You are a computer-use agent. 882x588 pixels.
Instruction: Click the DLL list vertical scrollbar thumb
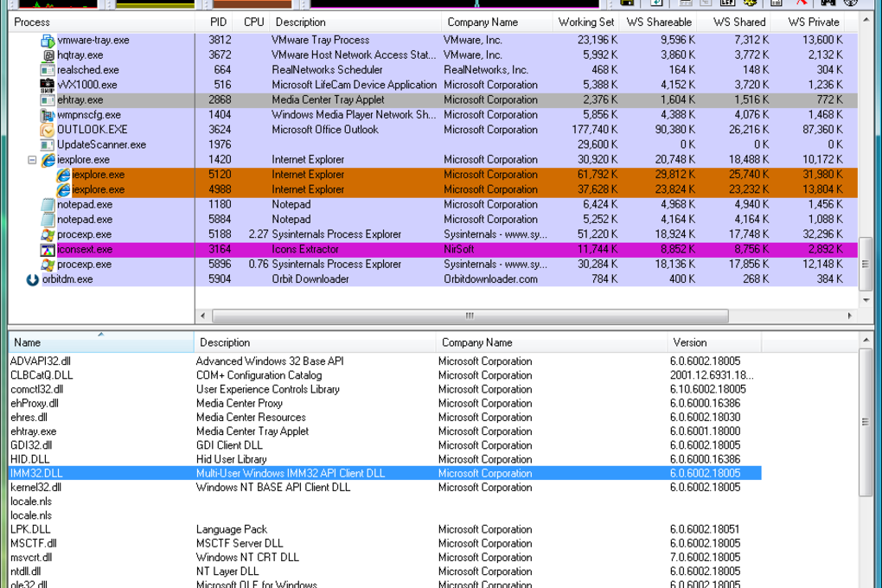click(866, 421)
